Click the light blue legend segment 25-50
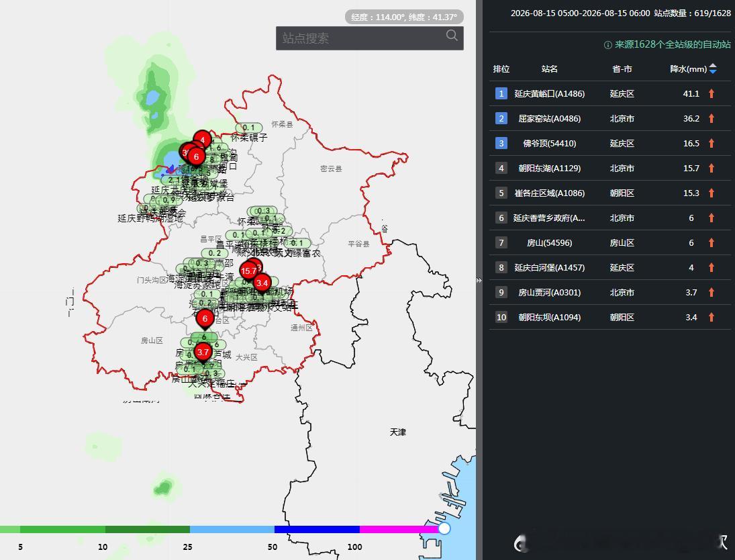Screen dimensions: 735x560 [x=232, y=529]
